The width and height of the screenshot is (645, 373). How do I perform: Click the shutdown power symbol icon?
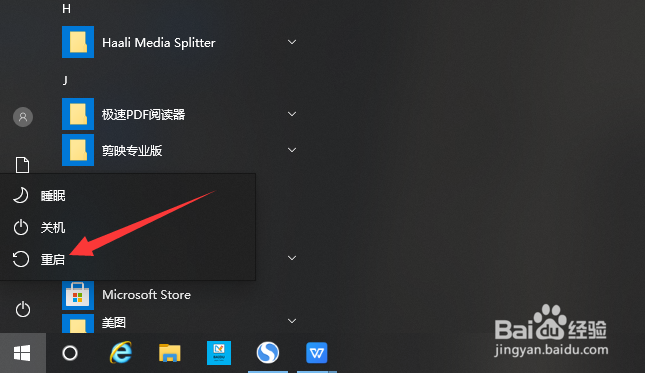point(21,227)
